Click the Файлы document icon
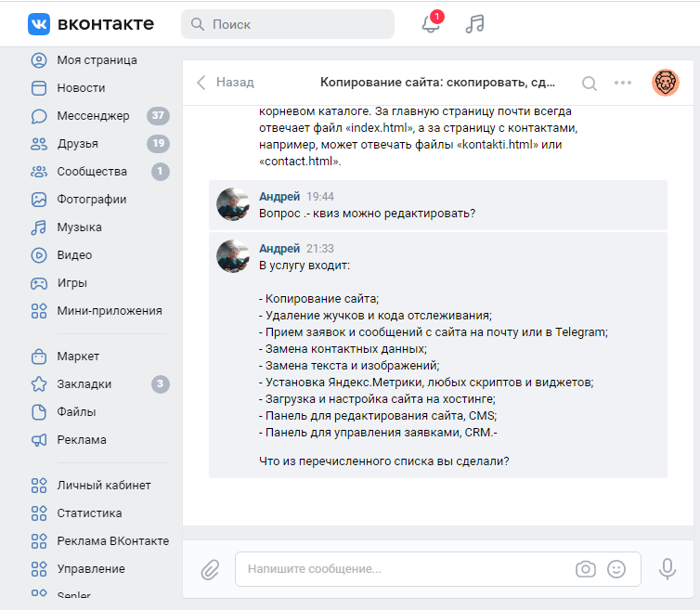The width and height of the screenshot is (700, 610). click(39, 412)
